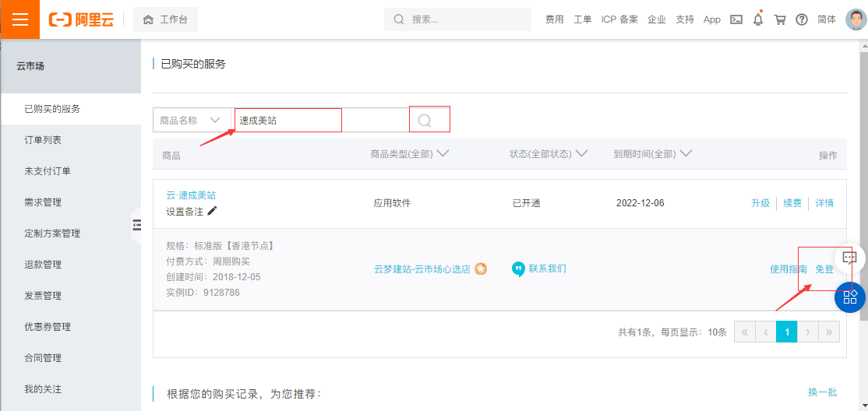Switch language via 简体
Image resolution: width=868 pixels, height=411 pixels.
[x=827, y=19]
